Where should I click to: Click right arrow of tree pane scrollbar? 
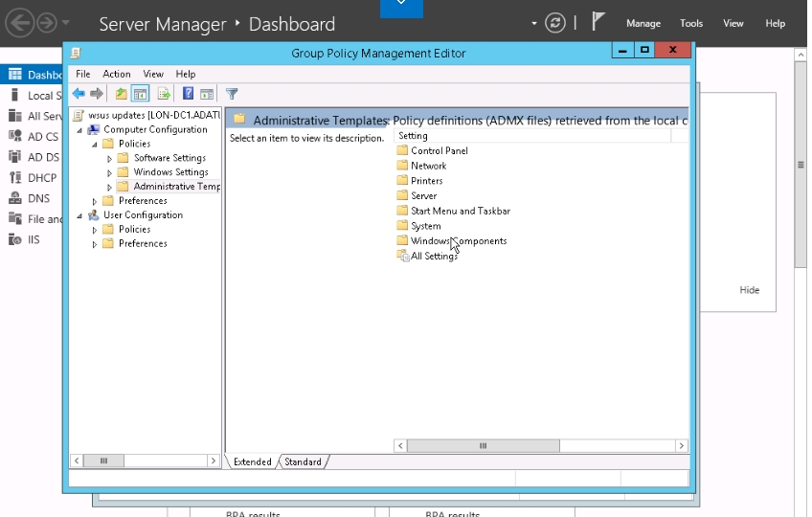click(213, 461)
